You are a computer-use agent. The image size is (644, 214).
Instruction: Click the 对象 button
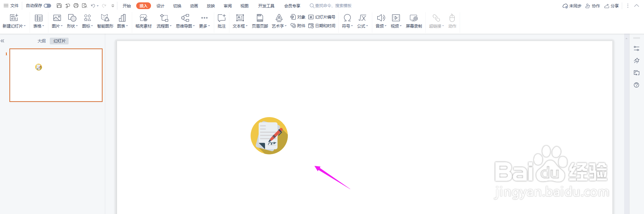click(298, 17)
